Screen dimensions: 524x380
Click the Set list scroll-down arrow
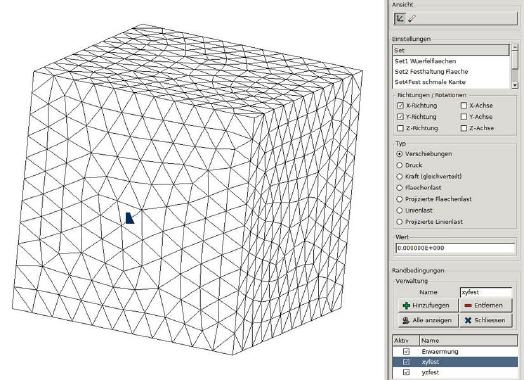pos(515,85)
